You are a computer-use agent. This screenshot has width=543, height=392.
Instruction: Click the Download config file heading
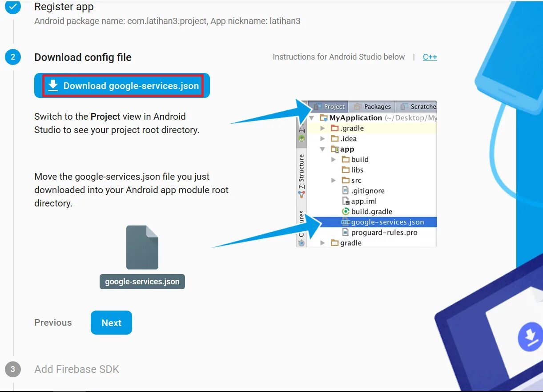83,57
